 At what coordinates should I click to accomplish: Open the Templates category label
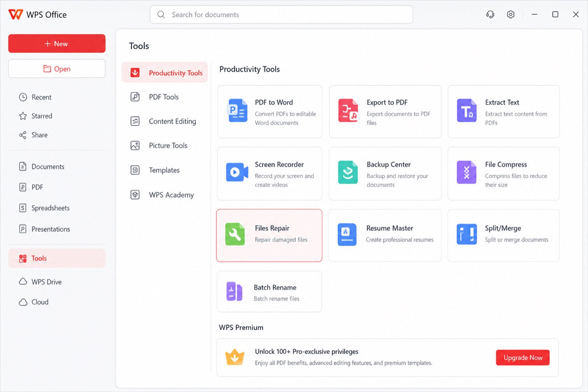pos(164,170)
